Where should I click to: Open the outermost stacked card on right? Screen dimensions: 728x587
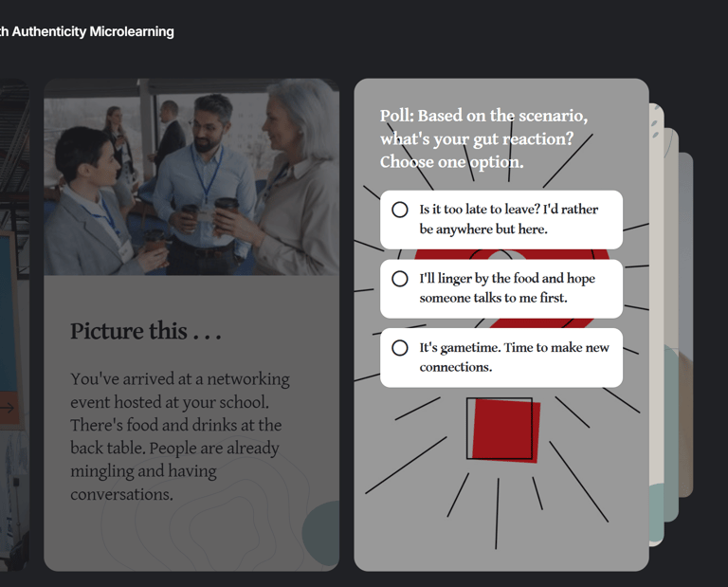pos(685,325)
